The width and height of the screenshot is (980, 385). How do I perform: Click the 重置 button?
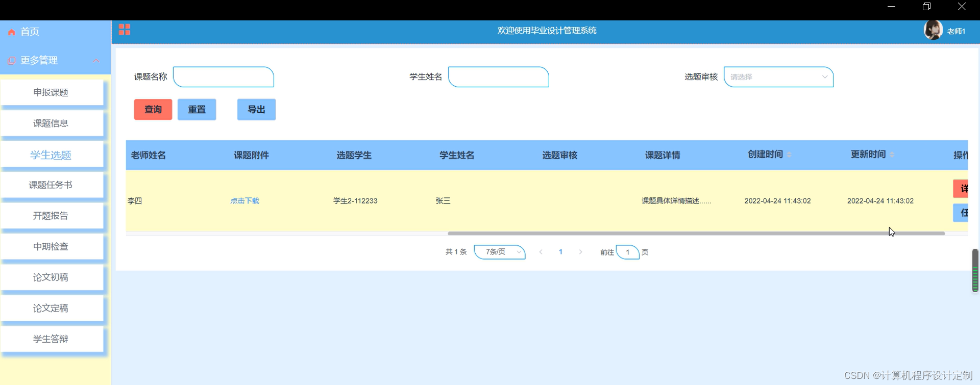pos(197,110)
